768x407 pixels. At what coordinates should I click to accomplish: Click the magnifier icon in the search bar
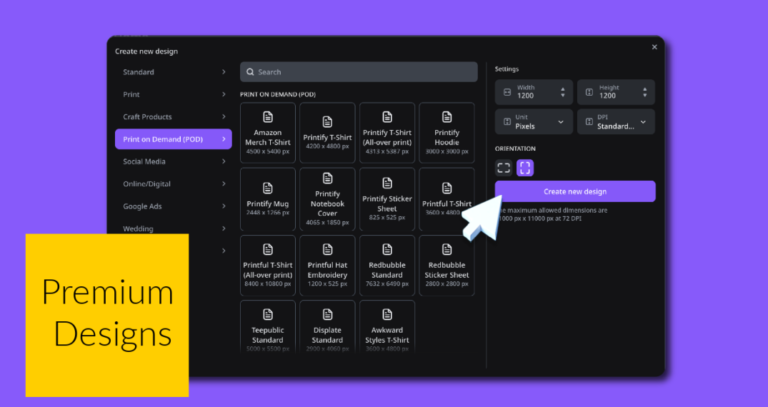250,72
